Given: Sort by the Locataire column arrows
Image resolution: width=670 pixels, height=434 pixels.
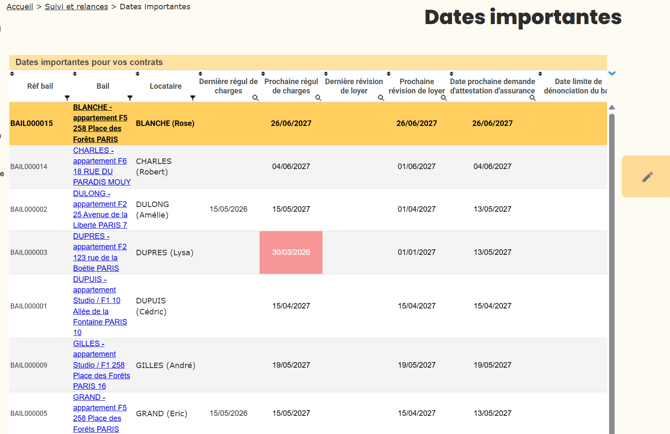Looking at the screenshot, I should pyautogui.click(x=138, y=74).
